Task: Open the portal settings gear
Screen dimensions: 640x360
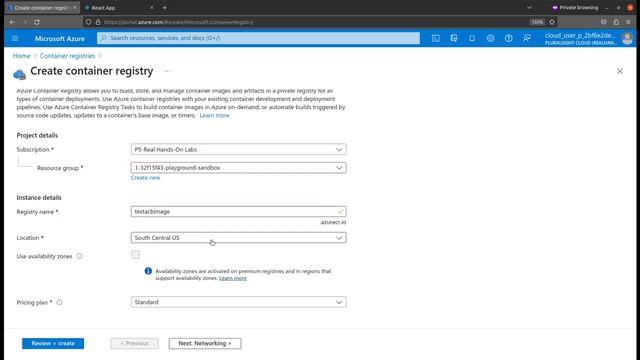Action: [490, 38]
